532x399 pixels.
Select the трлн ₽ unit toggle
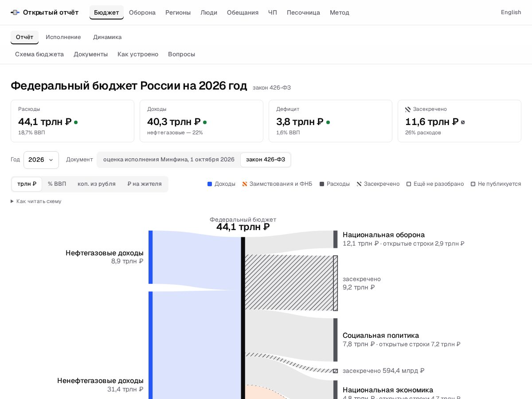(x=27, y=184)
